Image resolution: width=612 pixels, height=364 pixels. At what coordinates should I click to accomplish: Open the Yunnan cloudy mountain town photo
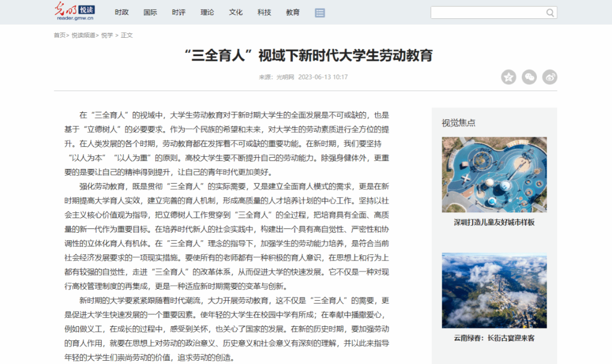click(494, 290)
